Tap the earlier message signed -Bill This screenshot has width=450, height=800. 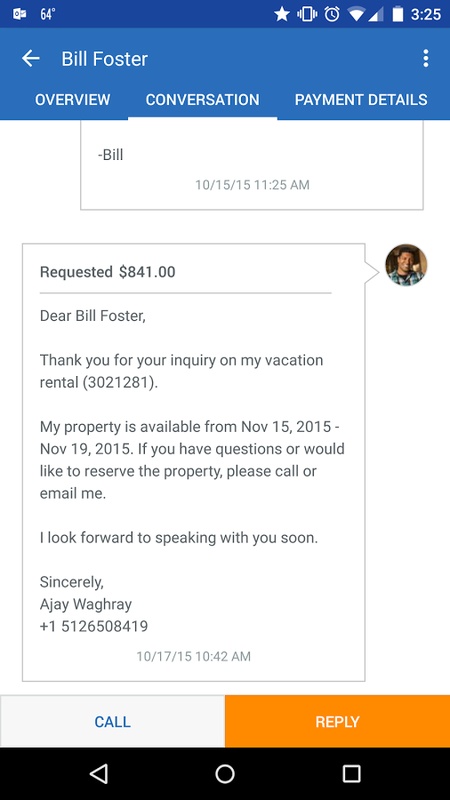pyautogui.click(x=252, y=165)
